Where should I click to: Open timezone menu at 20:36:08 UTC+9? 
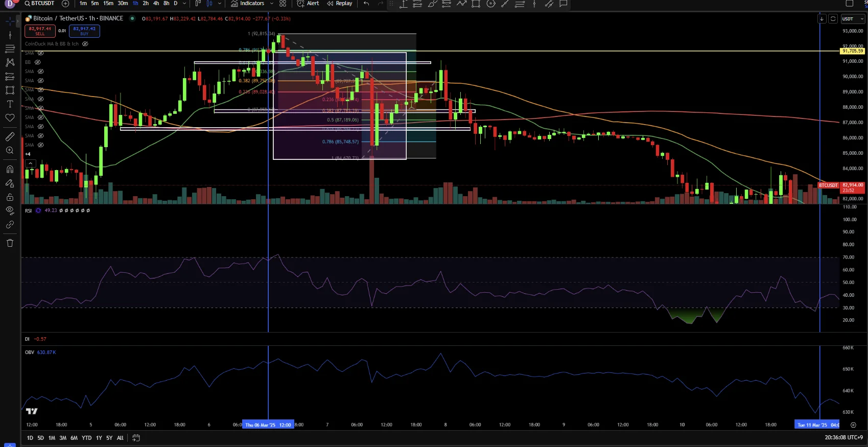point(843,438)
